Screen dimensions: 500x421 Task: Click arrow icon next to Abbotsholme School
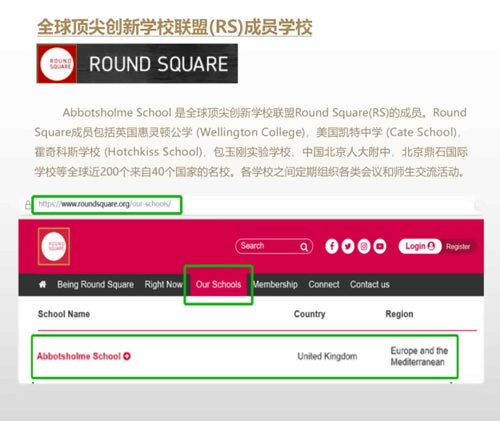[127, 356]
